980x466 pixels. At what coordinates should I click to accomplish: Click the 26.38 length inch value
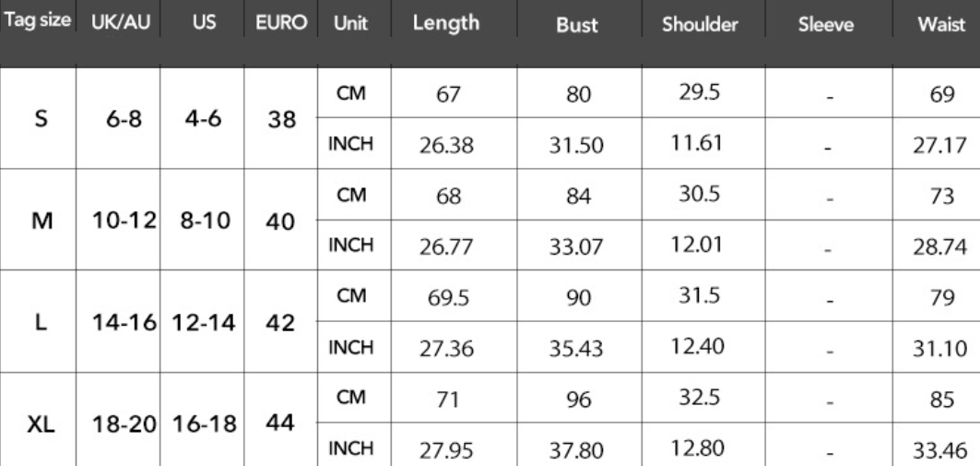click(446, 146)
